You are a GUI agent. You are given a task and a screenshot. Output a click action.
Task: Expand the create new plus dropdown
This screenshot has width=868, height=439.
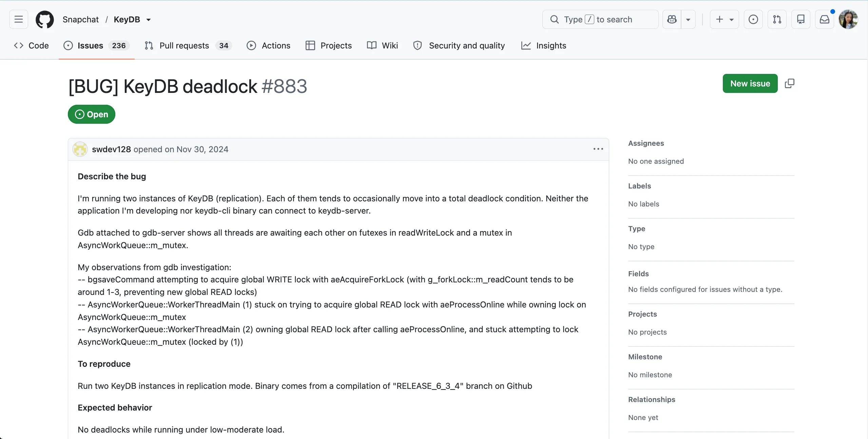pos(724,19)
